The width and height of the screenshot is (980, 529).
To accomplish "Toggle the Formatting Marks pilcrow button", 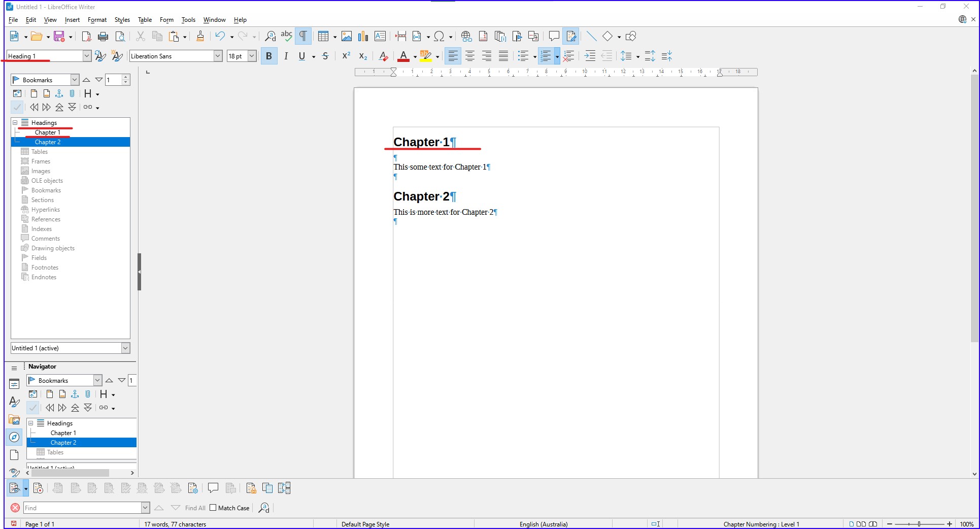I will click(303, 36).
